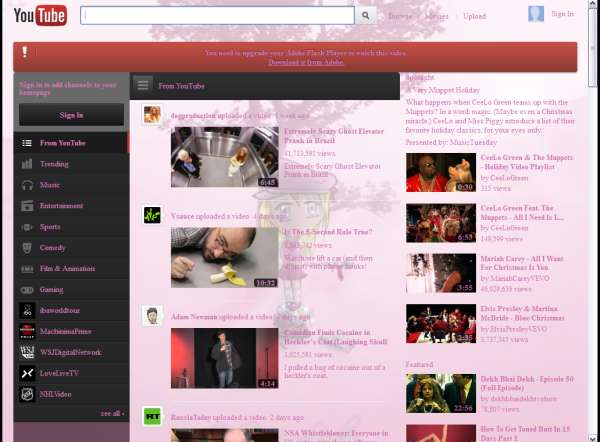
Task: Open Mariah Carey All I Want thumbnail
Action: point(441,273)
